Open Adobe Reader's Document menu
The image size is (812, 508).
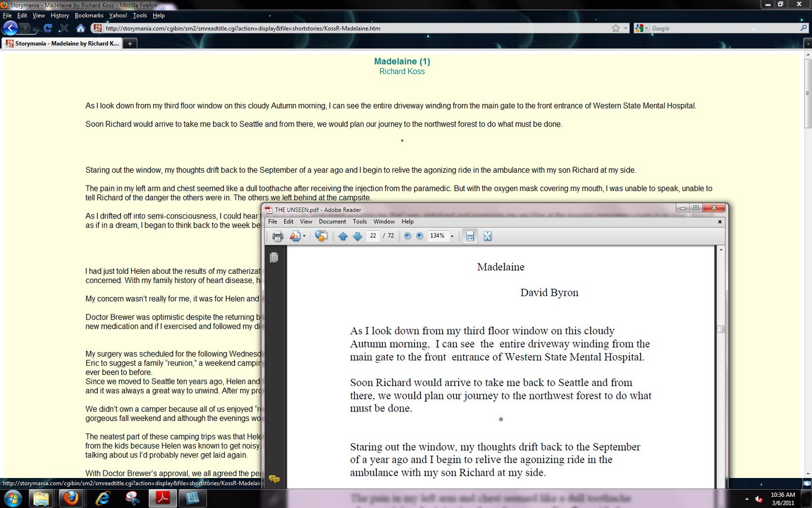332,221
